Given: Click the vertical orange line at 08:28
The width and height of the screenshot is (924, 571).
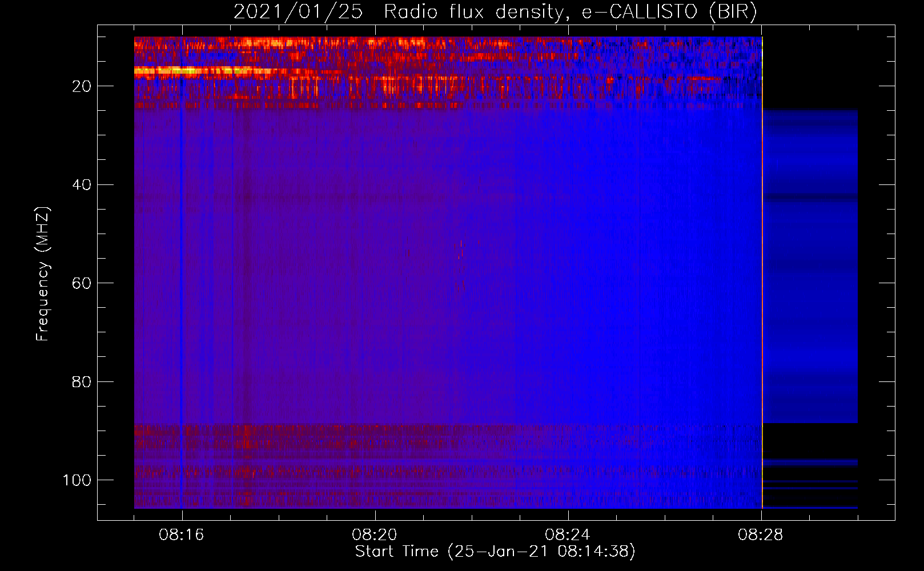Looking at the screenshot, I should (x=762, y=273).
